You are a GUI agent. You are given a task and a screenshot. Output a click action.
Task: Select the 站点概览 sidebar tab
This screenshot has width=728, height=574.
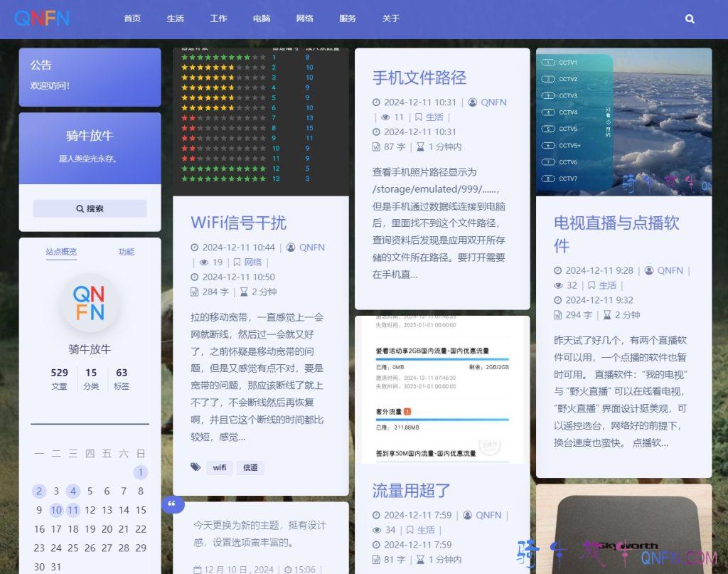[x=61, y=252]
